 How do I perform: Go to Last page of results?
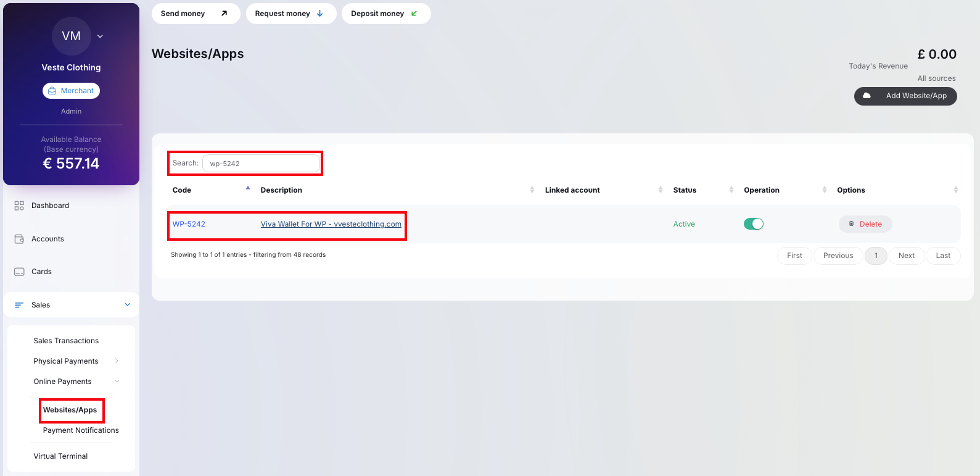point(943,256)
